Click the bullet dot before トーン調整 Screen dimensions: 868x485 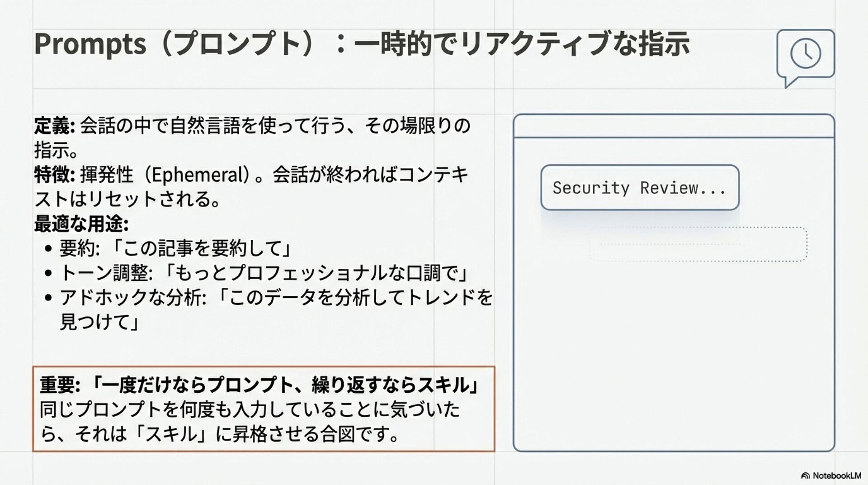tap(49, 273)
